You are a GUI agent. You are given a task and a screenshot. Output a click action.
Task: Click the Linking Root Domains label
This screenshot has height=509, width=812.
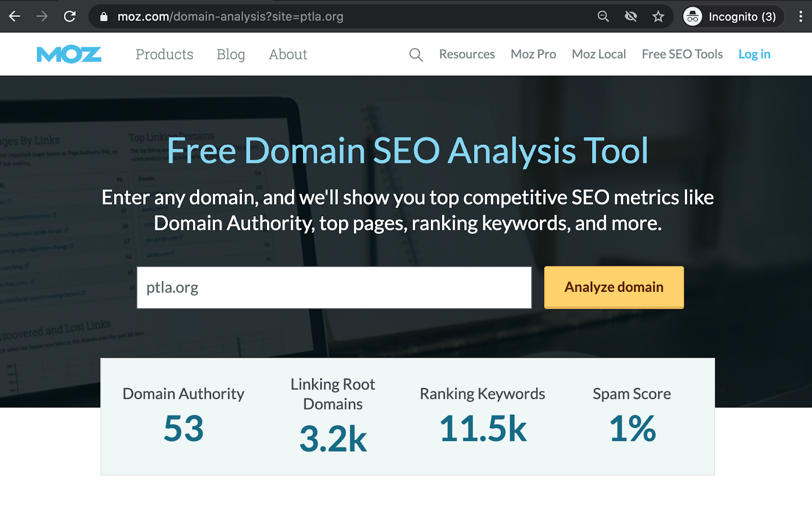pyautogui.click(x=333, y=394)
